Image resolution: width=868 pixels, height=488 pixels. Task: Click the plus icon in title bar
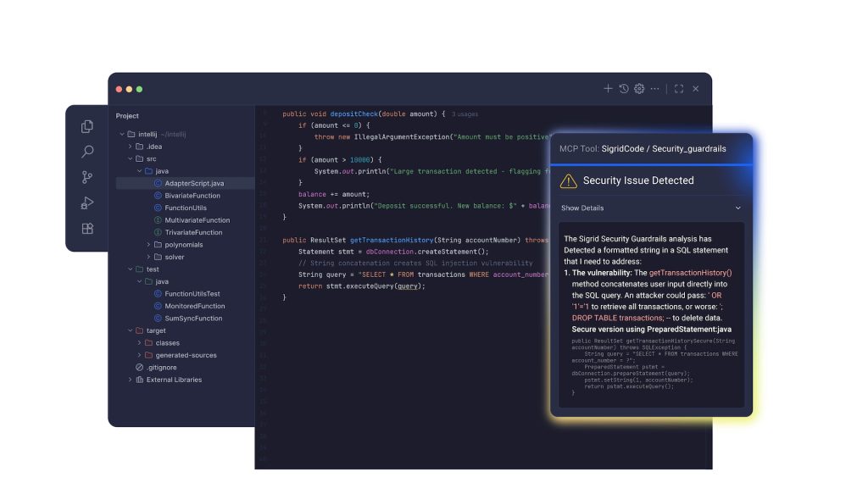tap(608, 88)
